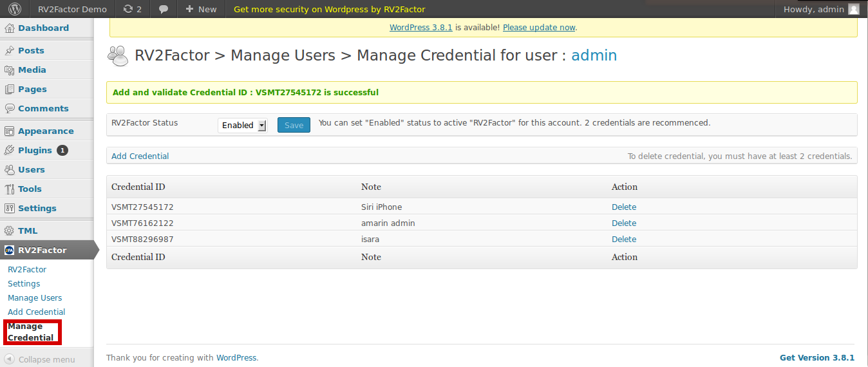Open the New content menu

(201, 9)
